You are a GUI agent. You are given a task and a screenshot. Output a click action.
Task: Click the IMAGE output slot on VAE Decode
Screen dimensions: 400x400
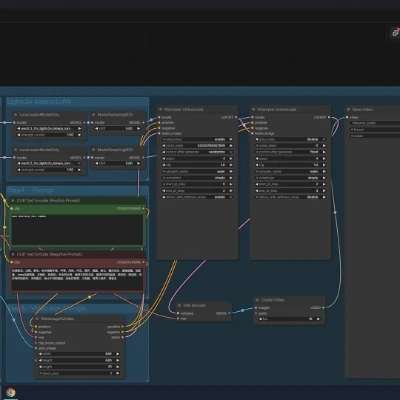pos(229,313)
